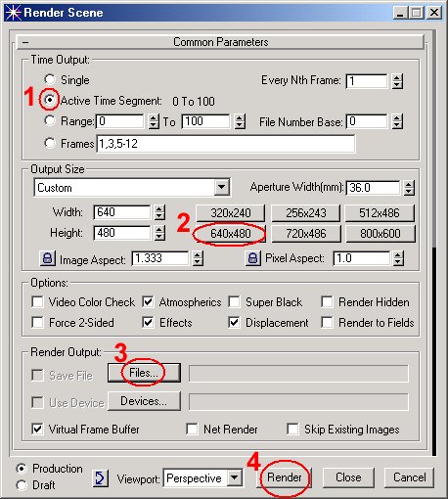This screenshot has height=499, width=448.
Task: Click the swap production/draft settings arrow icon
Action: click(100, 478)
